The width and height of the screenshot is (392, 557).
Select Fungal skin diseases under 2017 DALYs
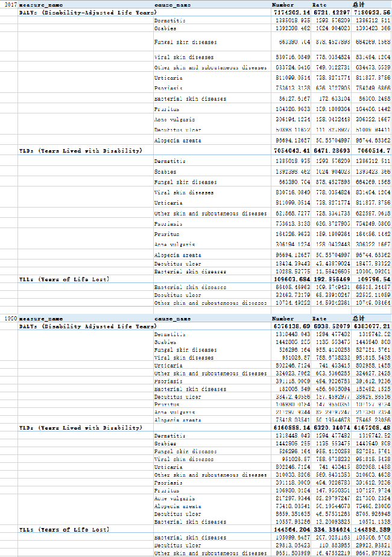[x=185, y=42]
